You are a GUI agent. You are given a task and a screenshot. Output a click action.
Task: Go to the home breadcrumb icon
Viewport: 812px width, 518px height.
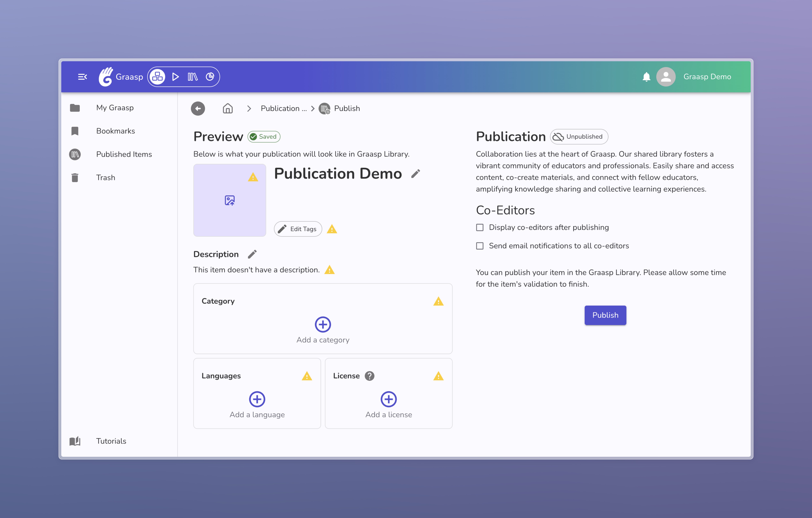[228, 108]
